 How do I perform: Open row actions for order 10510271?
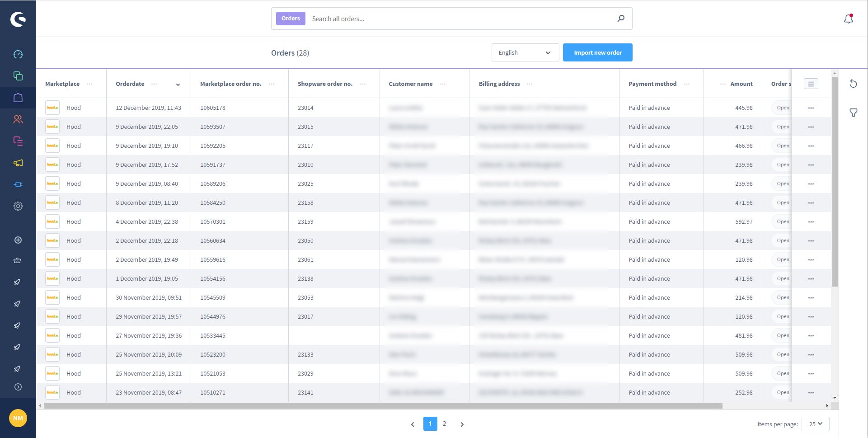[811, 393]
